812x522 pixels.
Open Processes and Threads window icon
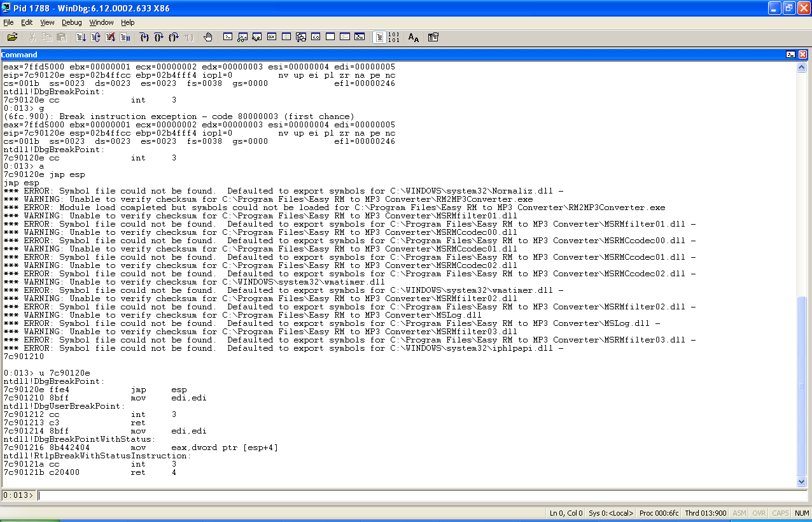pyautogui.click(x=345, y=38)
